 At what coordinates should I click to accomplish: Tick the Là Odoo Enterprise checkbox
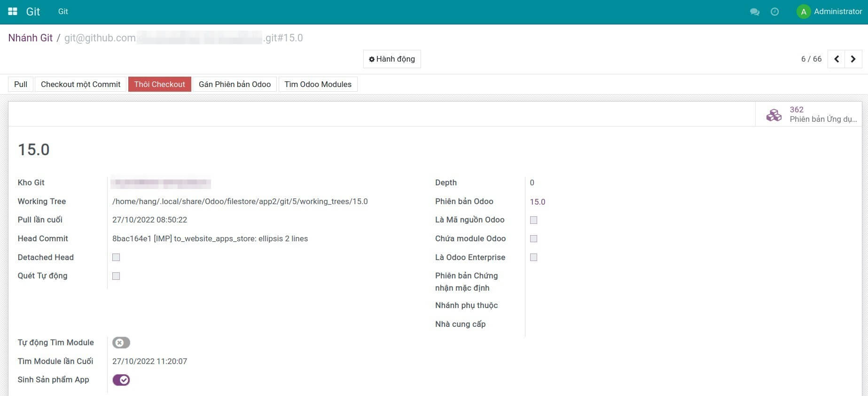click(533, 257)
